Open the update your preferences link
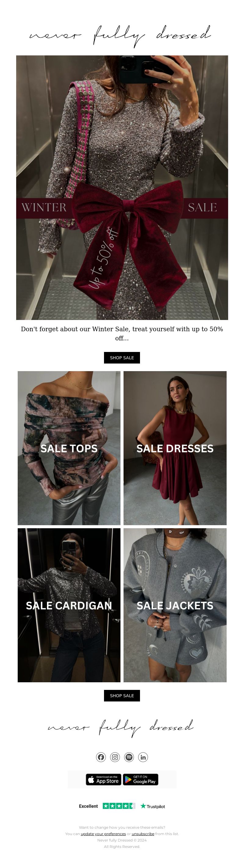The height and width of the screenshot is (868, 244). (x=103, y=834)
